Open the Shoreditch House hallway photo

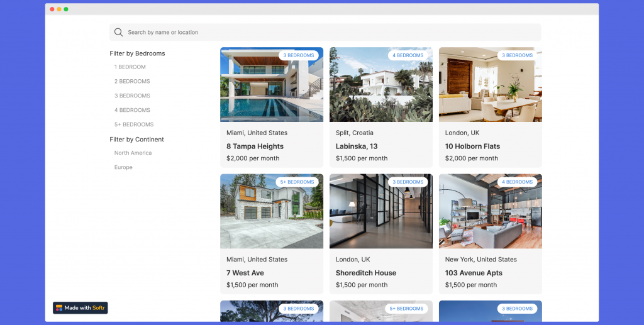[x=380, y=211]
